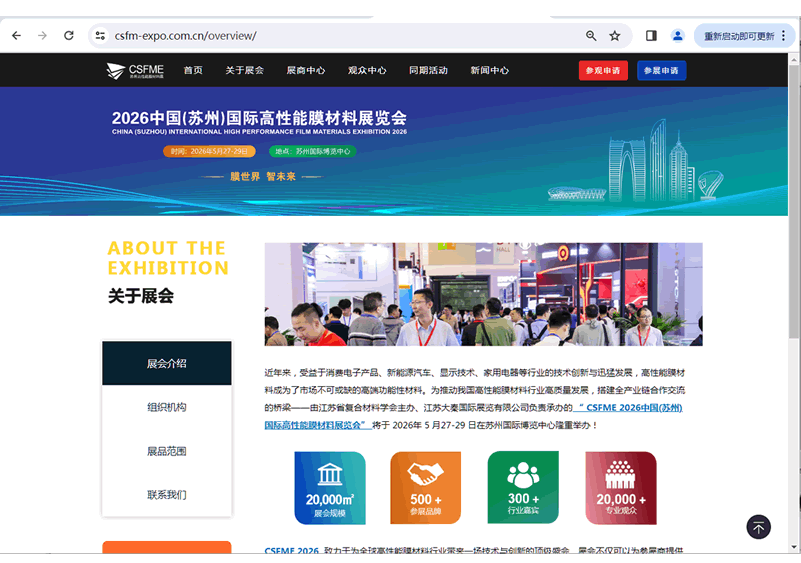Image resolution: width=801 pixels, height=563 pixels.
Task: Click the page vertical scrollbar thumb
Action: pyautogui.click(x=793, y=201)
